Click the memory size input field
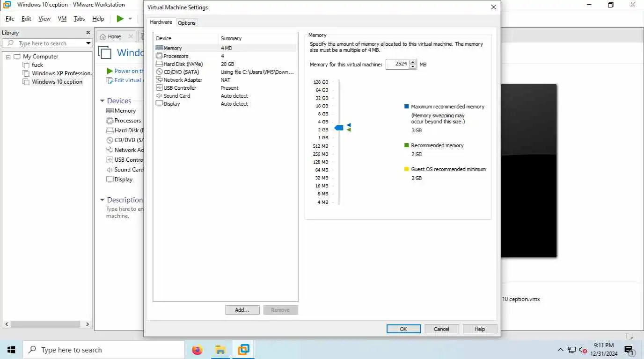644x359 pixels. (x=397, y=65)
